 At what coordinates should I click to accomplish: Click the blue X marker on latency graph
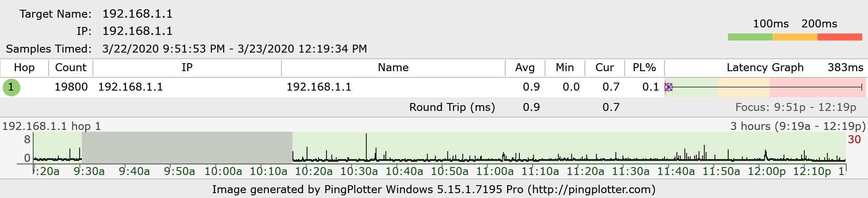[668, 87]
